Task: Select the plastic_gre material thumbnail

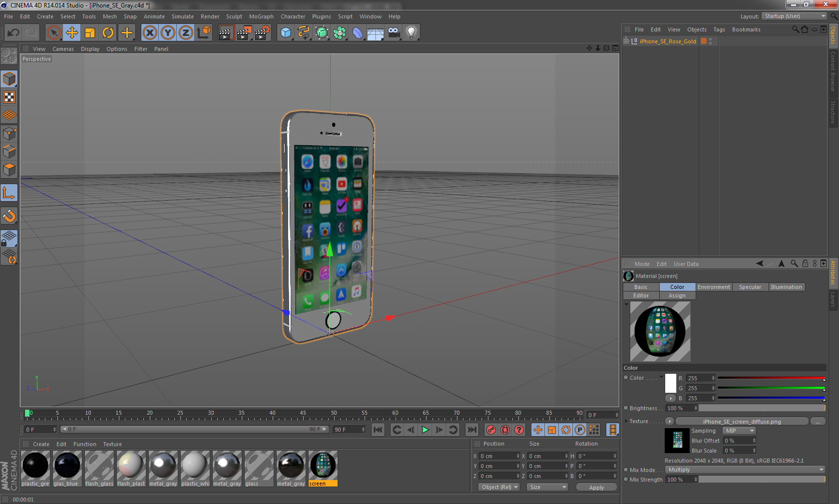Action: click(x=35, y=469)
